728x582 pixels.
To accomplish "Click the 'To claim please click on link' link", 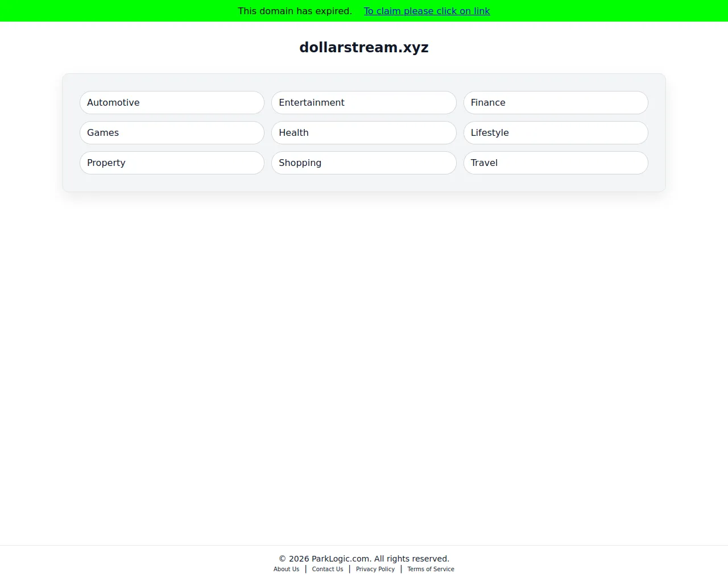I will (427, 11).
